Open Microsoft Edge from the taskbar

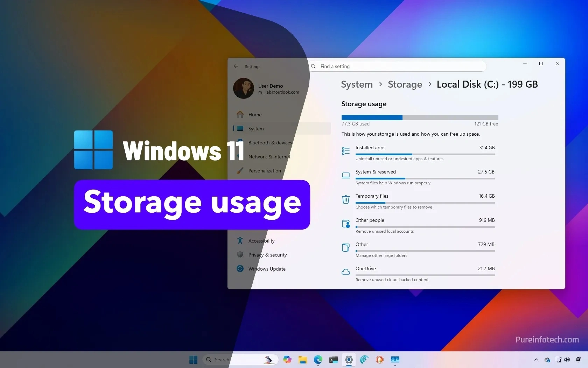[x=318, y=359]
